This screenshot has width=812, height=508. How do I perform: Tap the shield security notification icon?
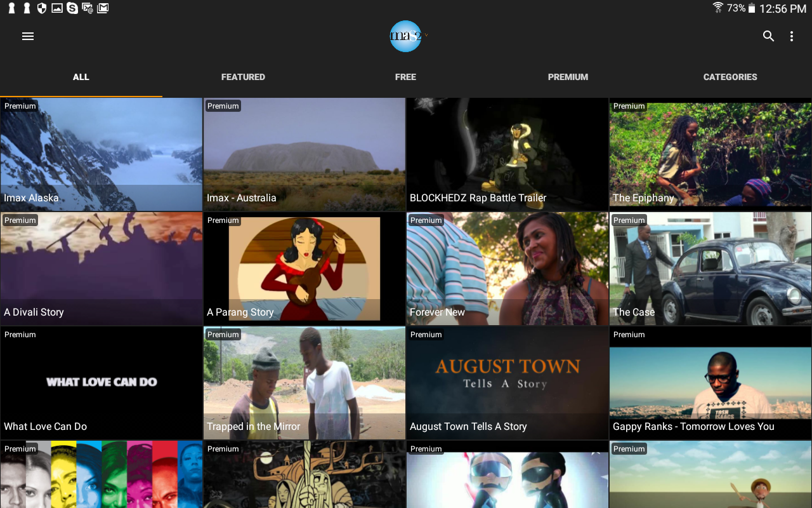pos(42,8)
